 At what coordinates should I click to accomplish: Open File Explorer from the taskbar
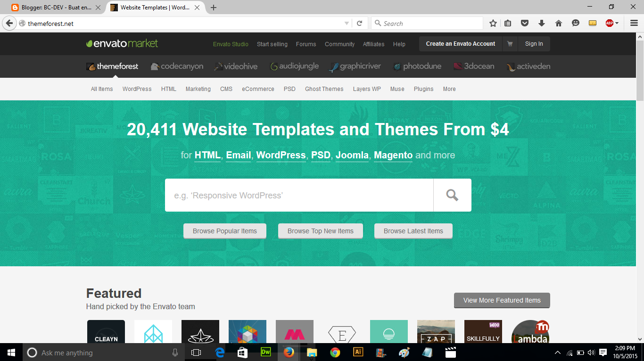pos(312,352)
